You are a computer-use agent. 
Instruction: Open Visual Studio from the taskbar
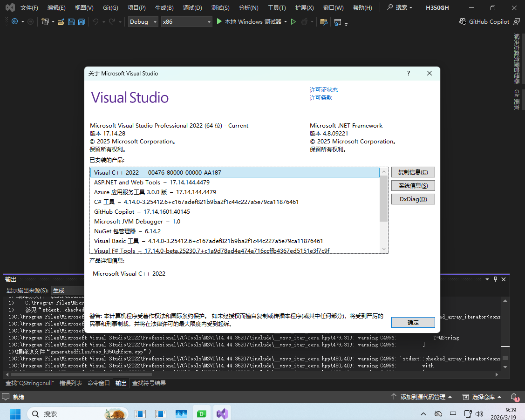[222, 414]
